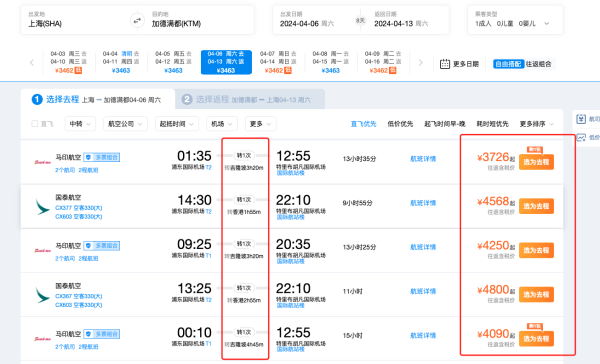
Task: Show later dates with right arrow
Action: (420, 62)
